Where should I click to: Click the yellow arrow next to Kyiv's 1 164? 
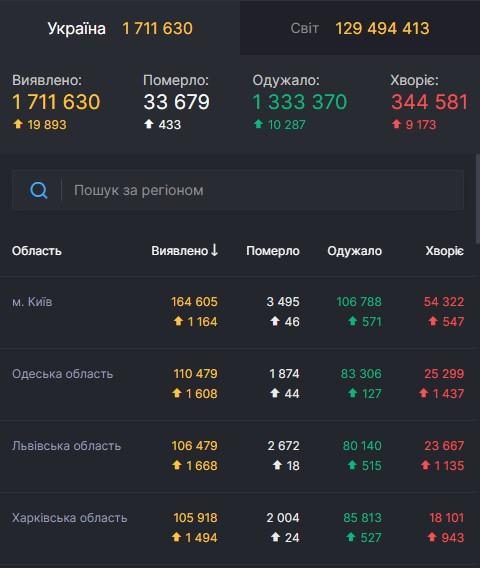178,321
